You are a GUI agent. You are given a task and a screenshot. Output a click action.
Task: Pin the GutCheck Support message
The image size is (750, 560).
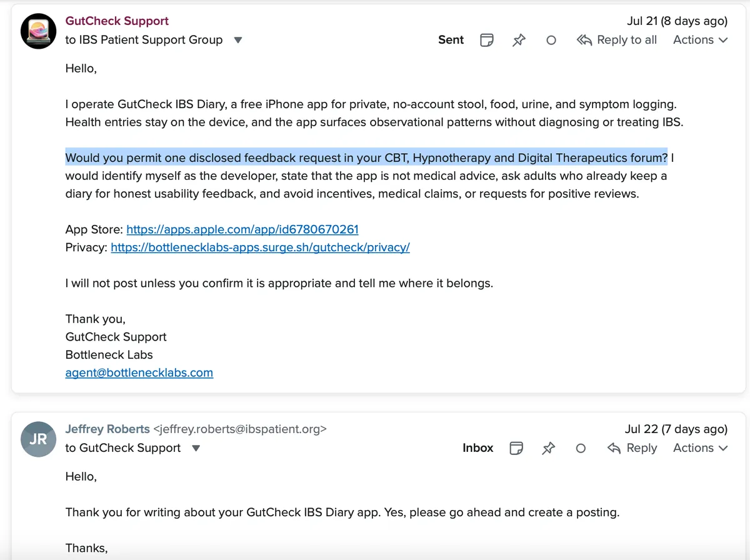[519, 40]
